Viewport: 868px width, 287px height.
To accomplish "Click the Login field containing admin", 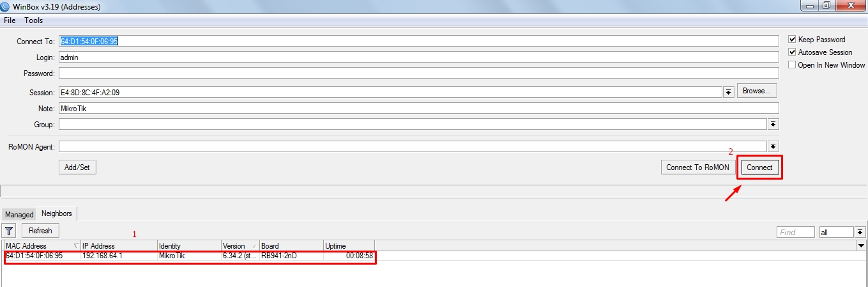I will click(419, 57).
